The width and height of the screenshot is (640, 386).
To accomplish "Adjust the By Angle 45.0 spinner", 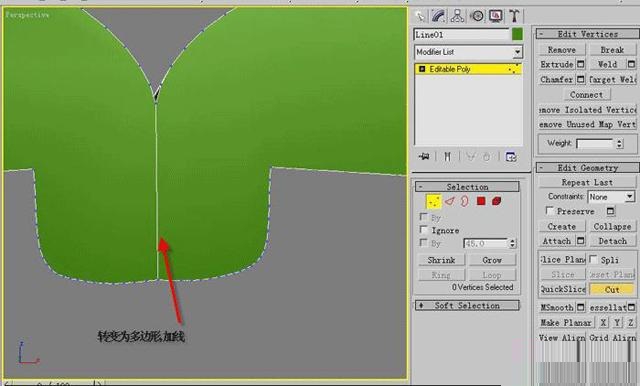I will (512, 244).
